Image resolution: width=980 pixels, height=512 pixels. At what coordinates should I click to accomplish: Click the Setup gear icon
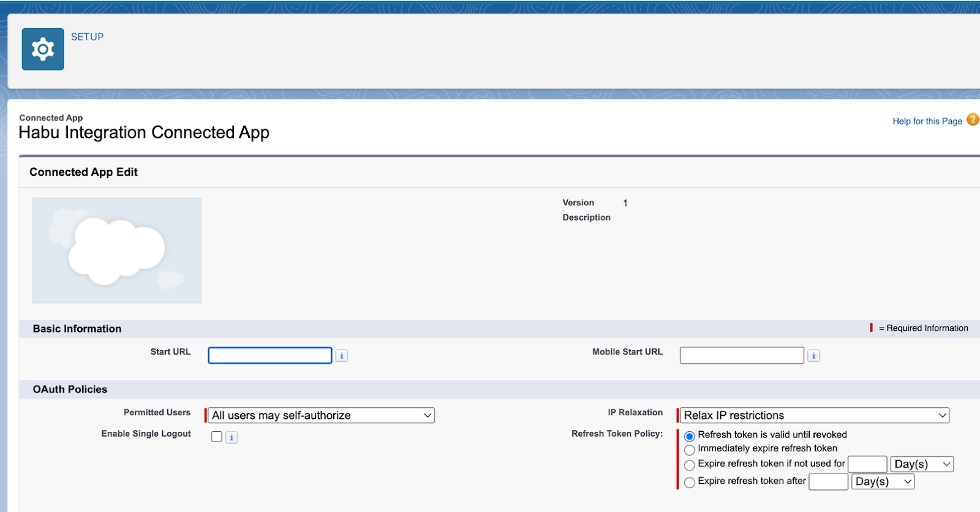coord(43,49)
